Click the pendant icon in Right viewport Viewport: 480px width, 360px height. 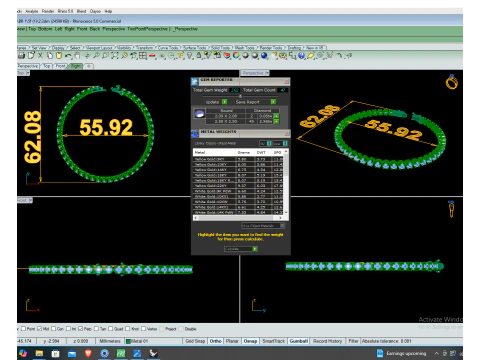tap(451, 209)
